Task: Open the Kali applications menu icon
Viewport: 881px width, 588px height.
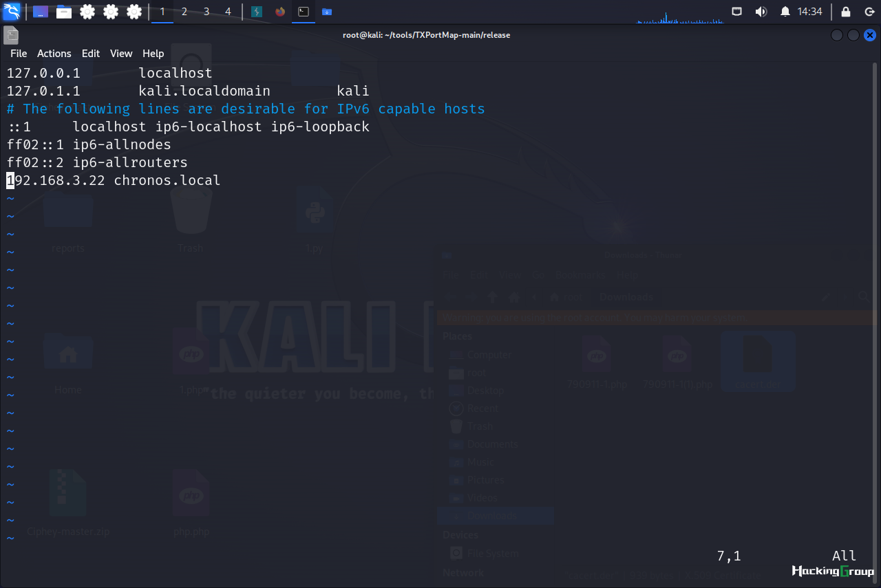Action: point(12,11)
